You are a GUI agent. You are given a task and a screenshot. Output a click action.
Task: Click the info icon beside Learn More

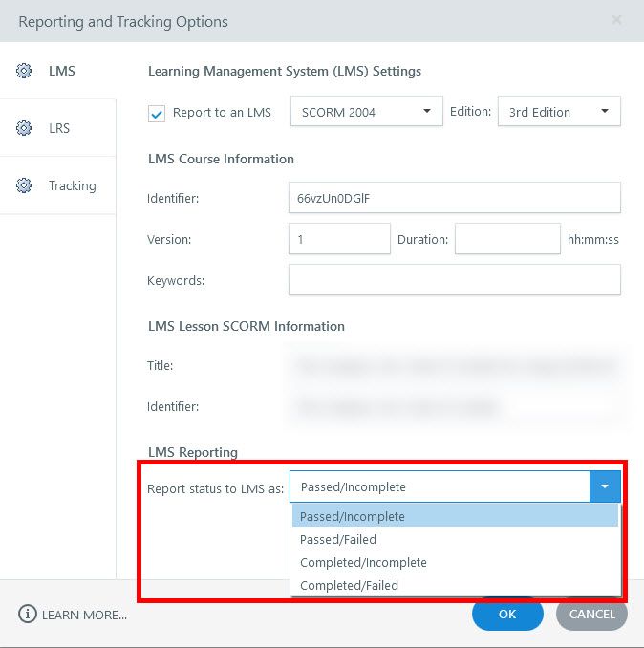point(28,615)
